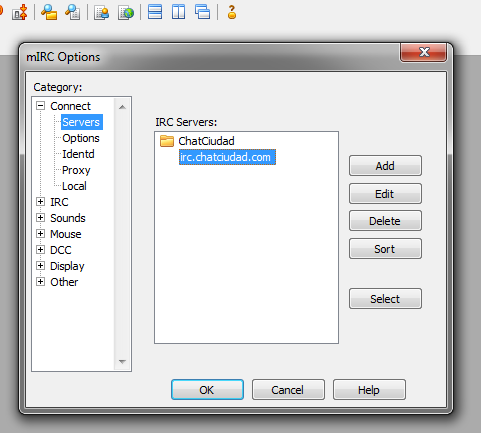This screenshot has width=481, height=433.
Task: Confirm with the OK button
Action: click(207, 389)
